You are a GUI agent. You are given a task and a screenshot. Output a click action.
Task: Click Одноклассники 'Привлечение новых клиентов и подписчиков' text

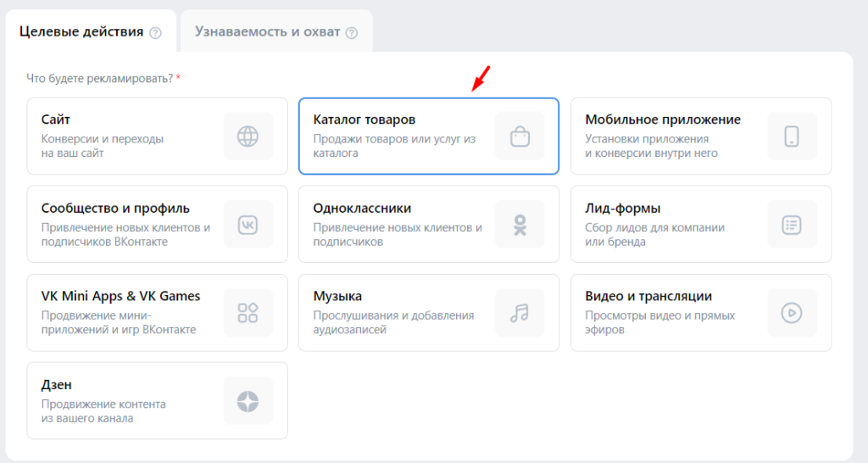coord(398,234)
